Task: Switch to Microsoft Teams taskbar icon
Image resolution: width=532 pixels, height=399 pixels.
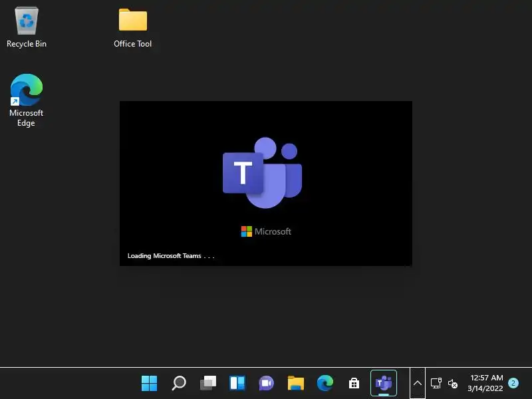Action: (x=384, y=384)
